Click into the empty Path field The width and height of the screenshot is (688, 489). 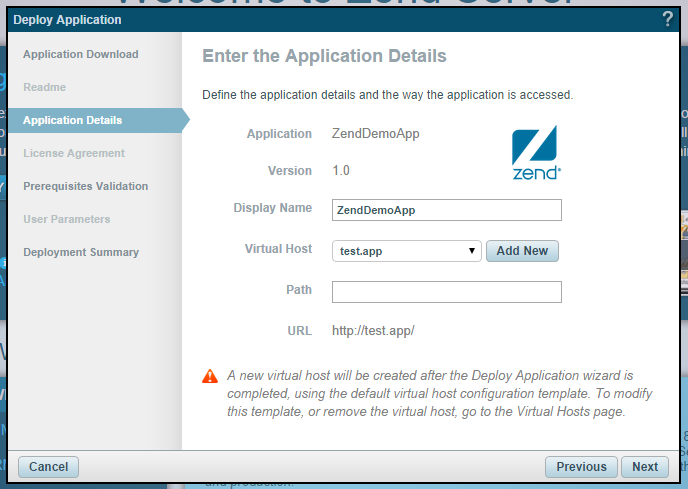coord(446,292)
